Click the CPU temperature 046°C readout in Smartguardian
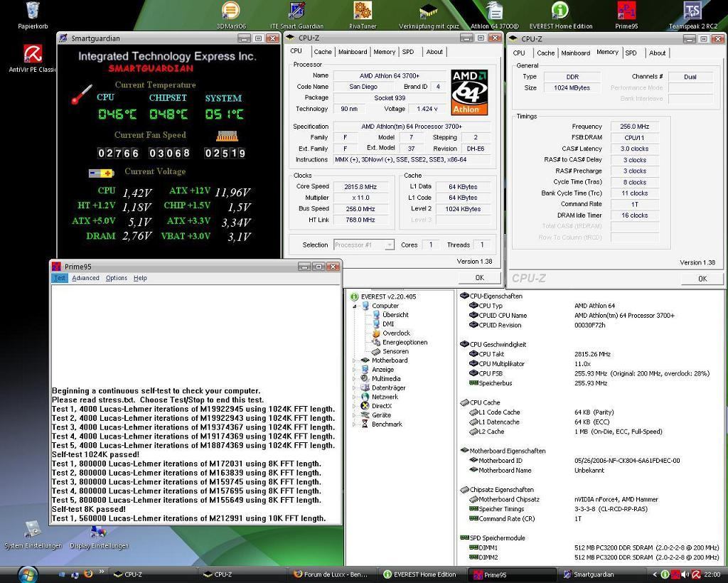Screen dimensions: 728x583 point(117,114)
